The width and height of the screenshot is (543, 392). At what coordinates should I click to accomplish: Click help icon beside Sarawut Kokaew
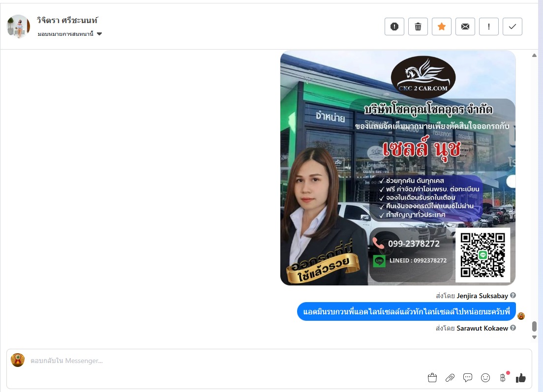point(513,328)
